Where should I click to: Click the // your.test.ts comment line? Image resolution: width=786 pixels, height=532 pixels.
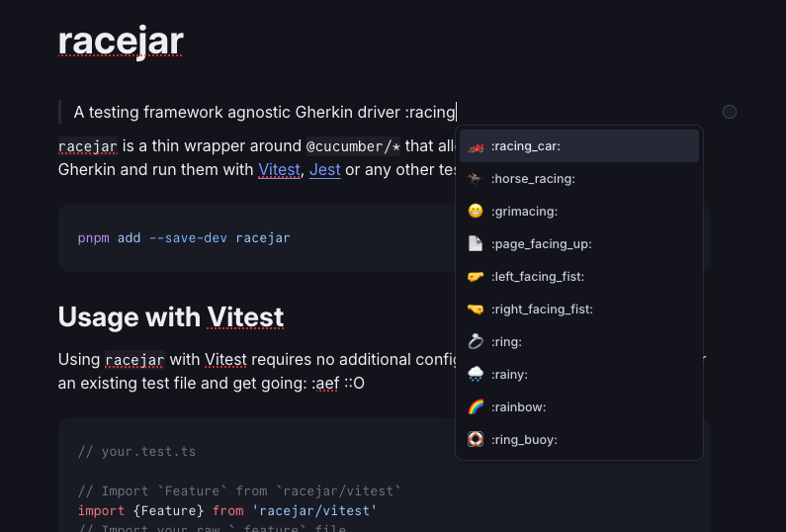click(x=136, y=451)
